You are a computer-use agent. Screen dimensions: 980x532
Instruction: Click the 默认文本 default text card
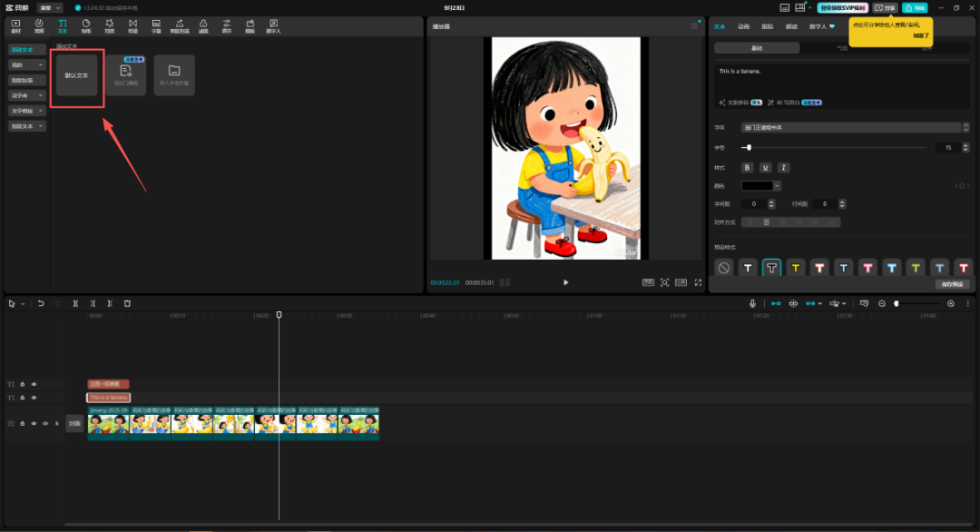tap(76, 75)
